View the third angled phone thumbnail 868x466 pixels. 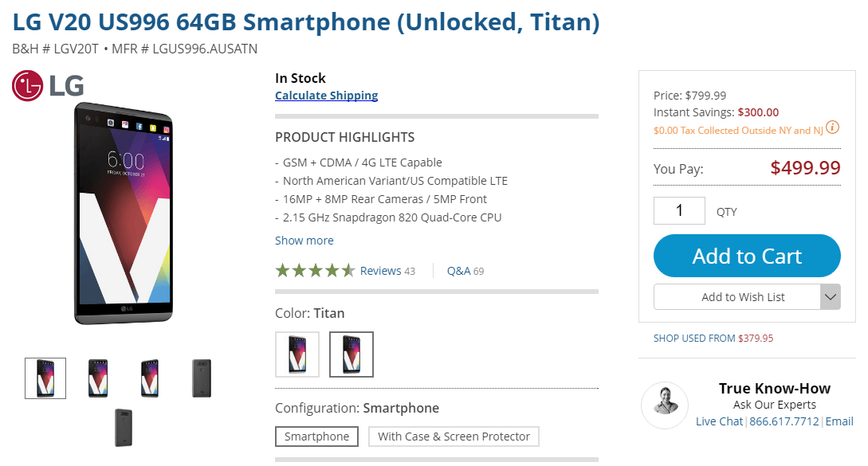150,378
